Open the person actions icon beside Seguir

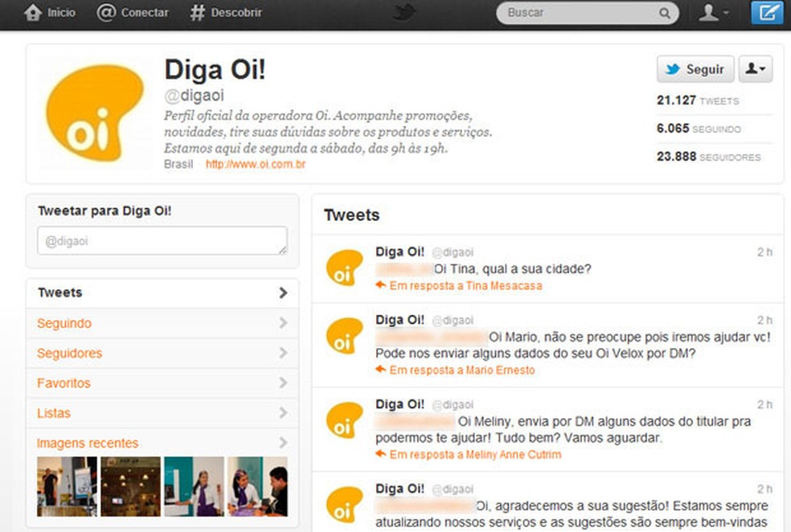click(x=754, y=69)
